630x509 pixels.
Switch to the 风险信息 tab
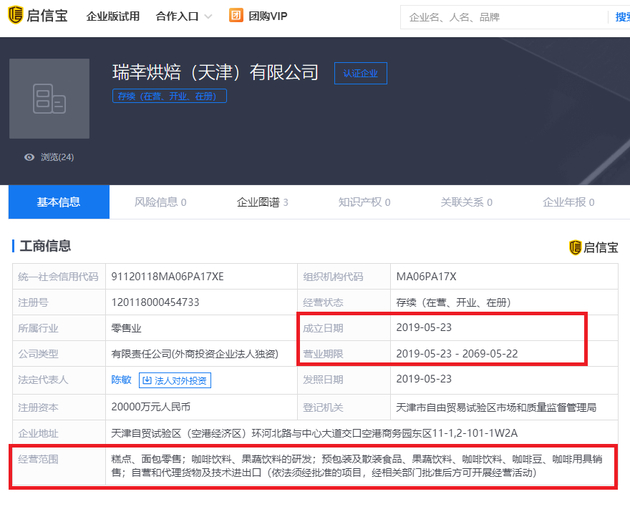click(x=160, y=202)
